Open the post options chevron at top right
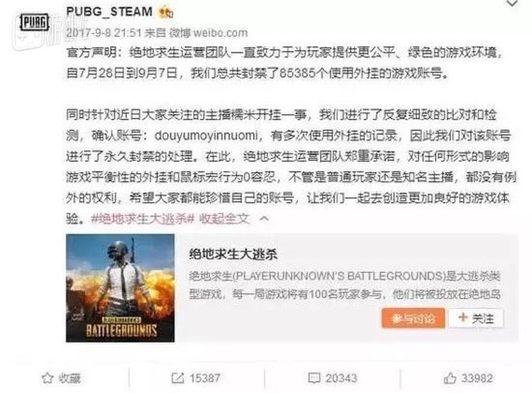Screen dimensions: 532x393 pos(511,4)
